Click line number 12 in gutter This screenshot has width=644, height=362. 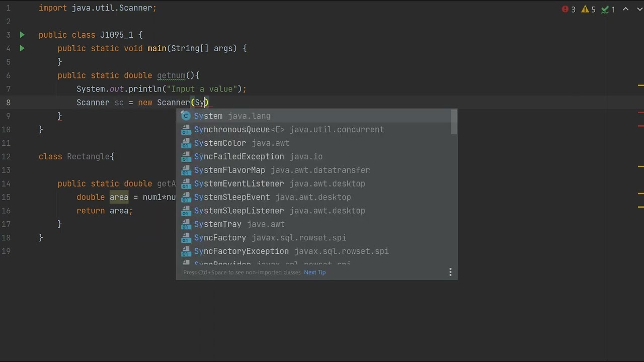click(x=6, y=157)
